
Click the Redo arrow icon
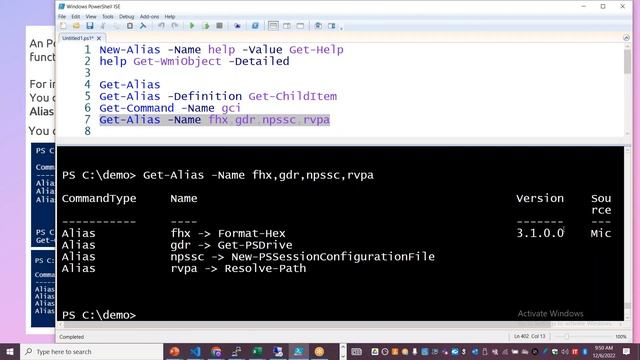(x=175, y=26)
